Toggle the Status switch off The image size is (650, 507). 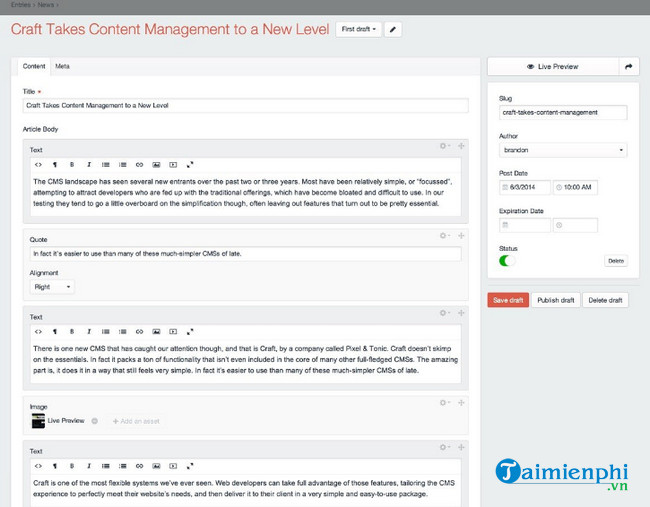506,260
